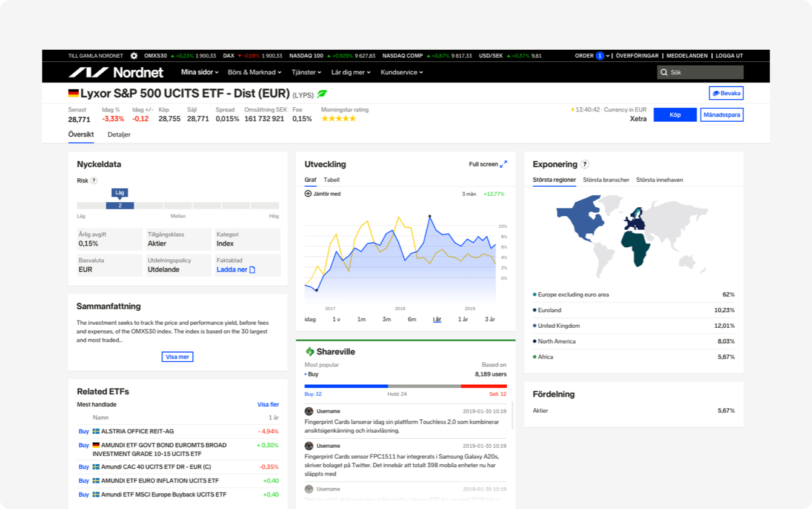Select the i år chart period
Viewport: 812px width, 509px height.
(x=437, y=319)
